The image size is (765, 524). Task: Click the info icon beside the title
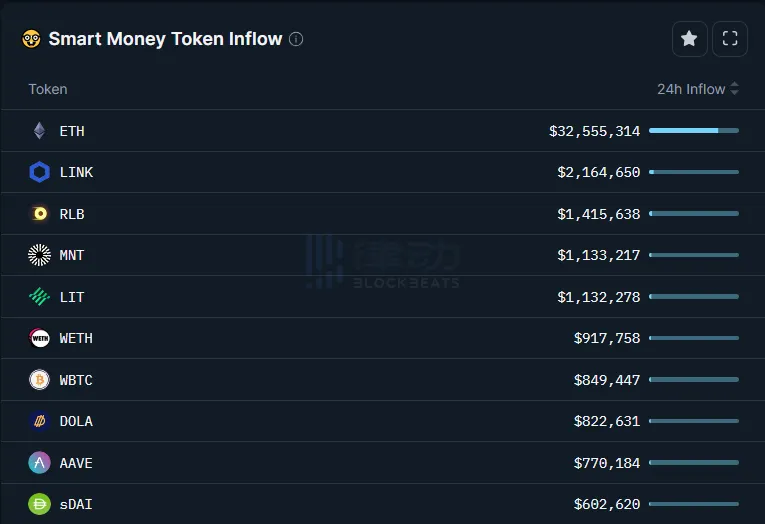[x=296, y=39]
